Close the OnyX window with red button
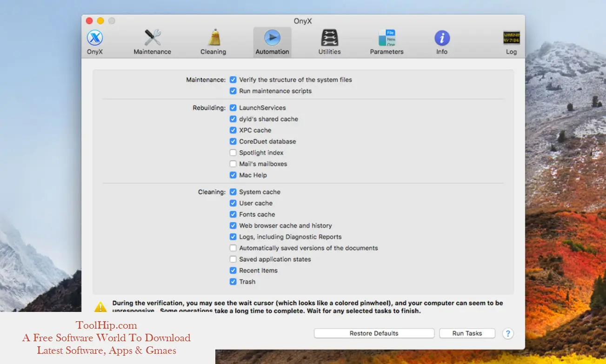 click(90, 21)
